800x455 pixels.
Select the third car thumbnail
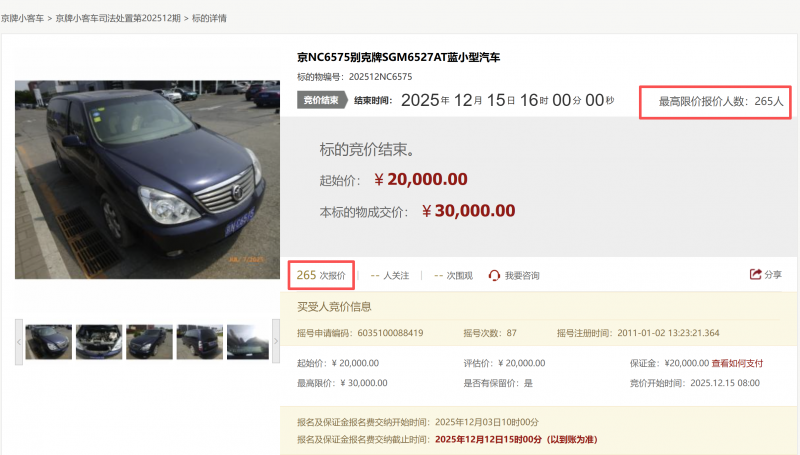point(150,342)
